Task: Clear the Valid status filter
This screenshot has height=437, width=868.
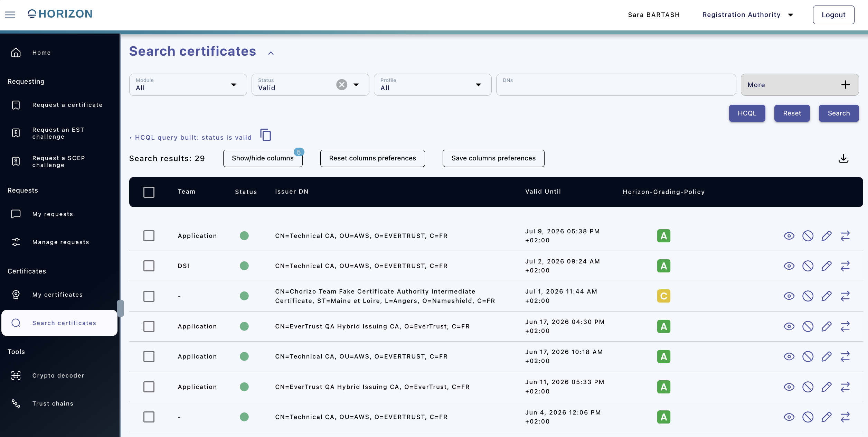Action: coord(341,85)
